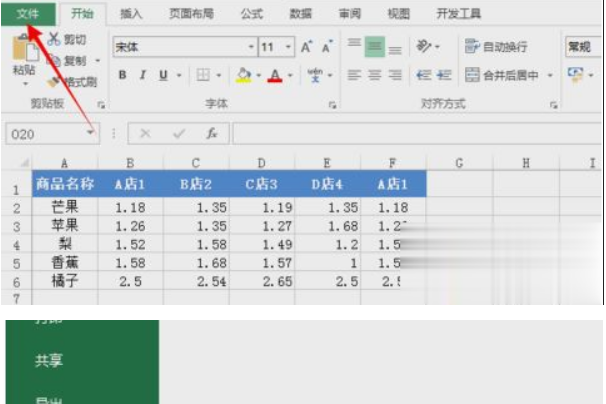Click the 粘贴 paste icon
606x404 pixels.
coord(26,49)
